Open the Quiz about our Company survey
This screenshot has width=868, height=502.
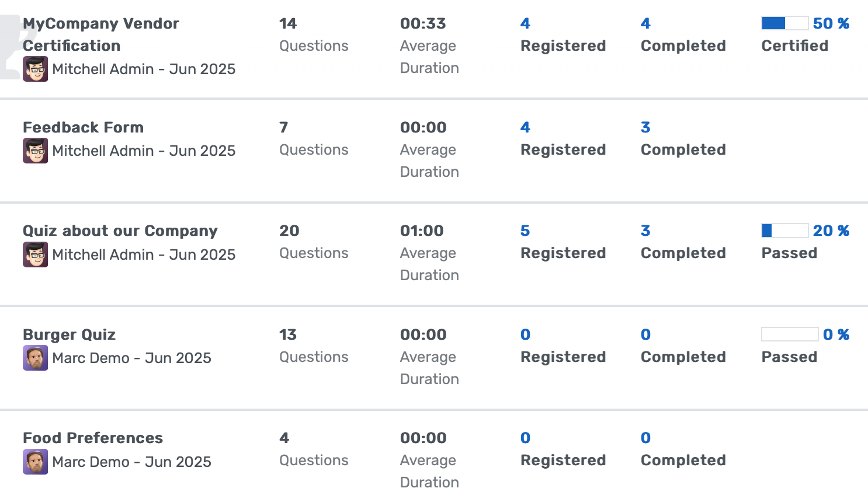[120, 231]
